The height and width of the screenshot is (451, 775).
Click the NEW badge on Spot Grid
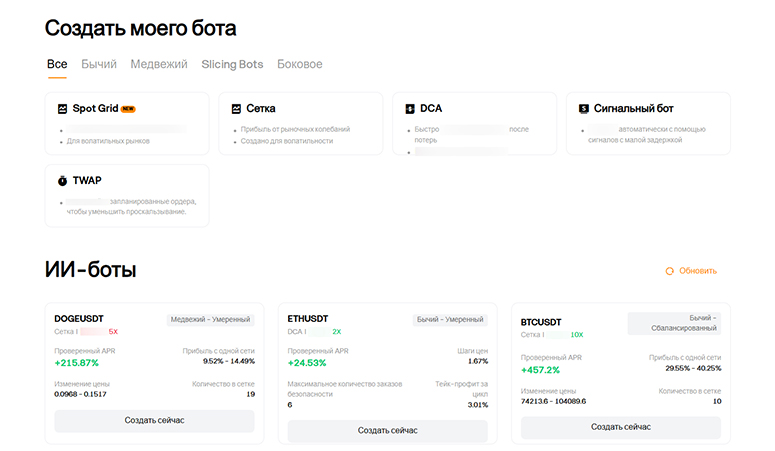coord(128,109)
